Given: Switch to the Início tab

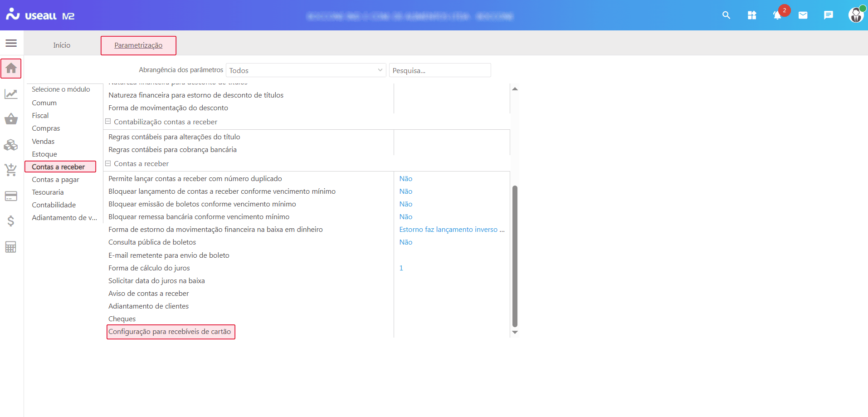Looking at the screenshot, I should pos(62,45).
